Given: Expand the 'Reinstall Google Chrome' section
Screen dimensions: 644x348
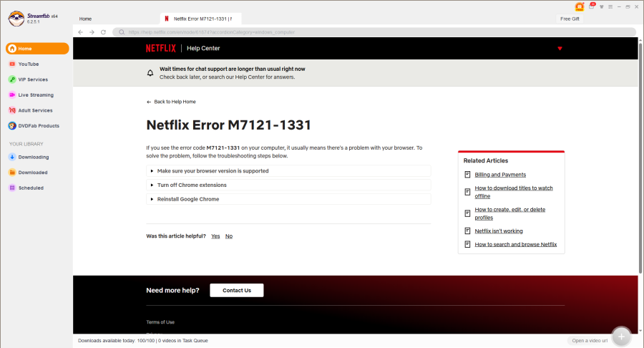Looking at the screenshot, I should click(x=188, y=199).
